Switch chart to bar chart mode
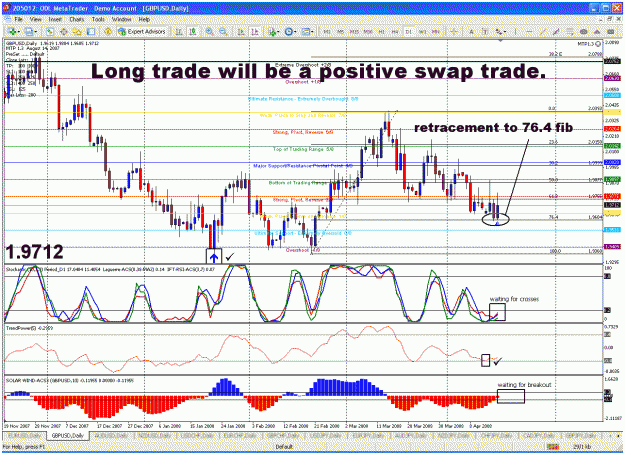The height and width of the screenshot is (453, 625). click(179, 32)
